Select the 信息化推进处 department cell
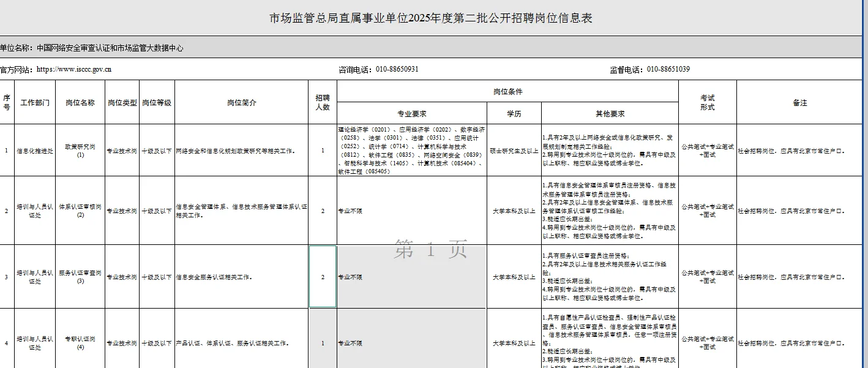Screen dimensions: 868x368 tap(35, 150)
